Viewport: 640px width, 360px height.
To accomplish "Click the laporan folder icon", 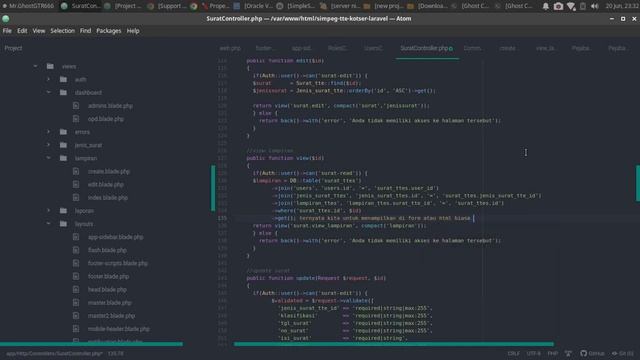I will point(63,211).
